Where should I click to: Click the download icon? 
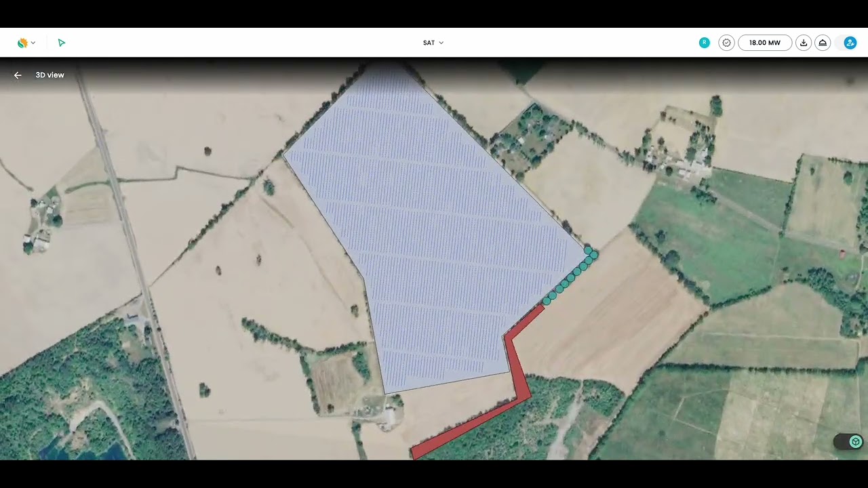point(804,43)
